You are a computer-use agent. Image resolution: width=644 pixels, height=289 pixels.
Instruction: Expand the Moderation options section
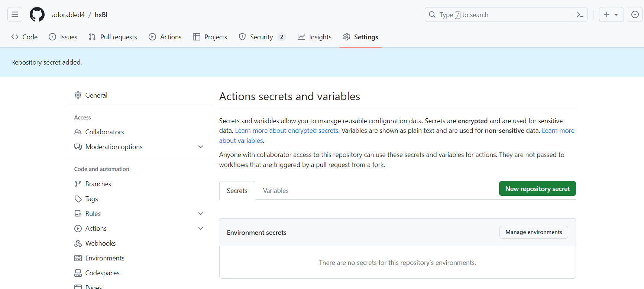point(201,147)
